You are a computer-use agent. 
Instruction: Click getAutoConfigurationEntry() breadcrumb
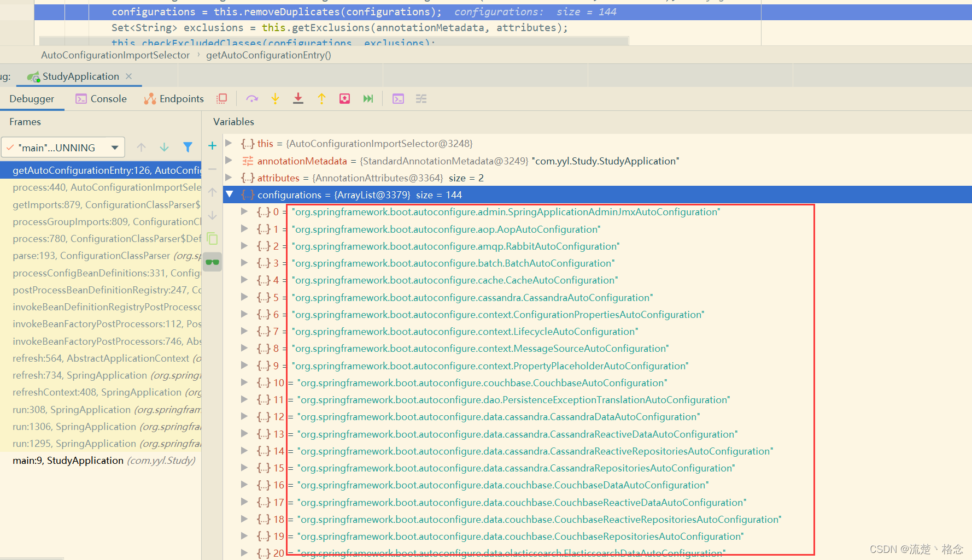pos(268,55)
